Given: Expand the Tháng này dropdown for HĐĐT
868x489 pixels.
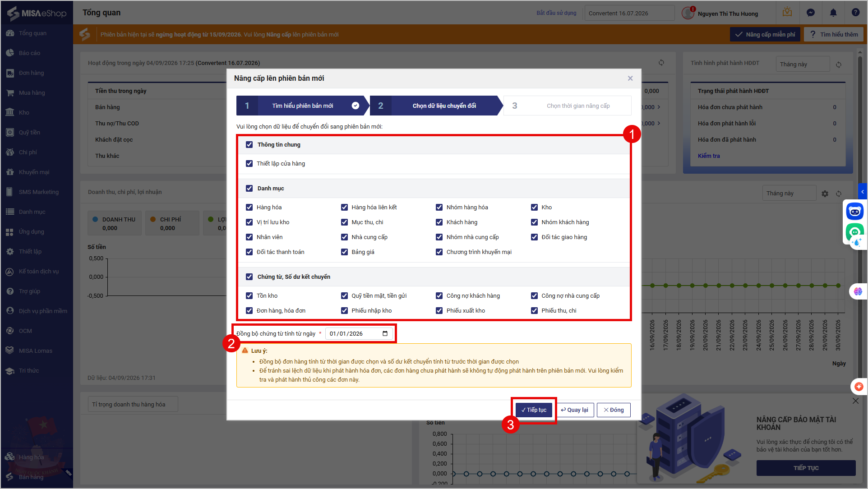Looking at the screenshot, I should click(803, 64).
